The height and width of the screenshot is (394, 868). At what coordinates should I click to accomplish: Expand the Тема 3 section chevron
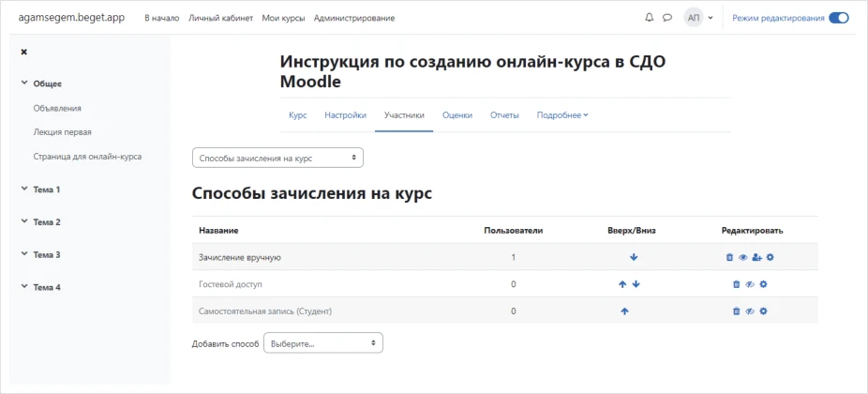point(23,254)
